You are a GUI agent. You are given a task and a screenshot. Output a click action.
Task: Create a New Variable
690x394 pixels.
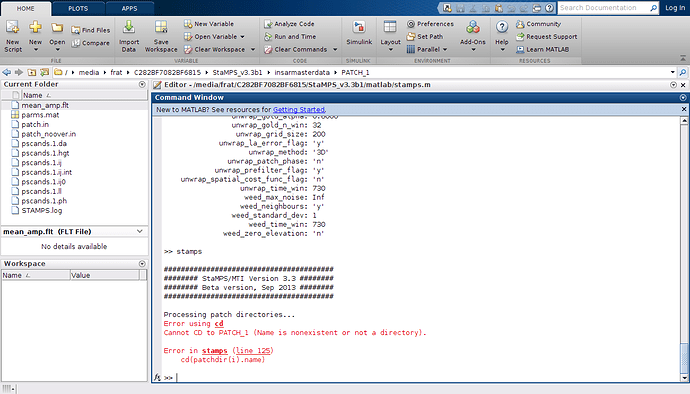(209, 24)
